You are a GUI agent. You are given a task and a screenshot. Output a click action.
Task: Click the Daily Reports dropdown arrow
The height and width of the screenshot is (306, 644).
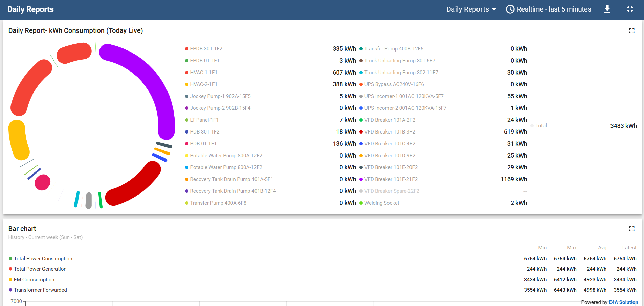(494, 9)
